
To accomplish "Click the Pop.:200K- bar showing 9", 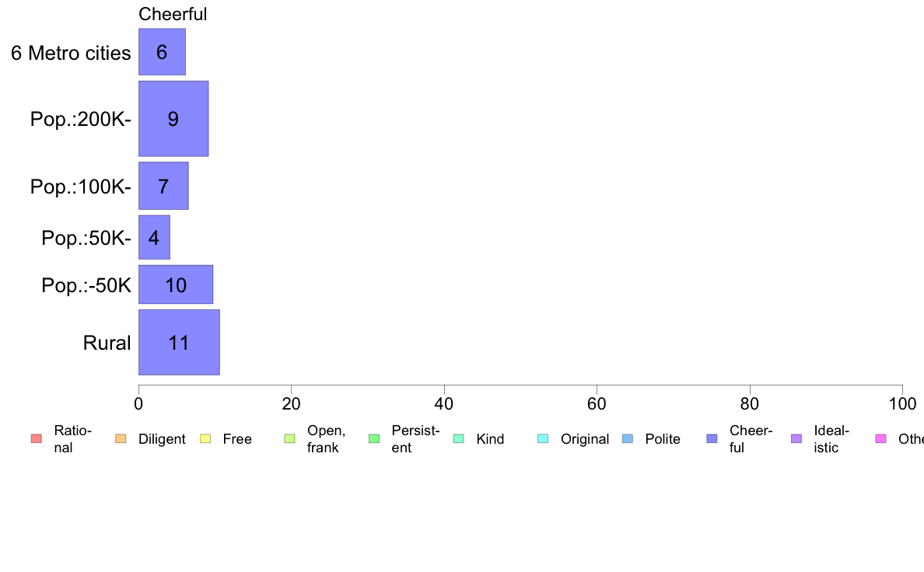I will click(x=173, y=118).
